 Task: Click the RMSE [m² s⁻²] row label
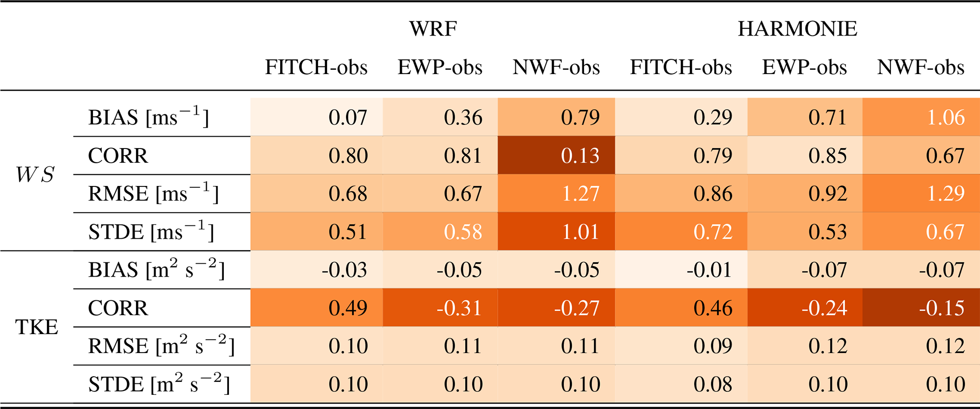(x=161, y=346)
